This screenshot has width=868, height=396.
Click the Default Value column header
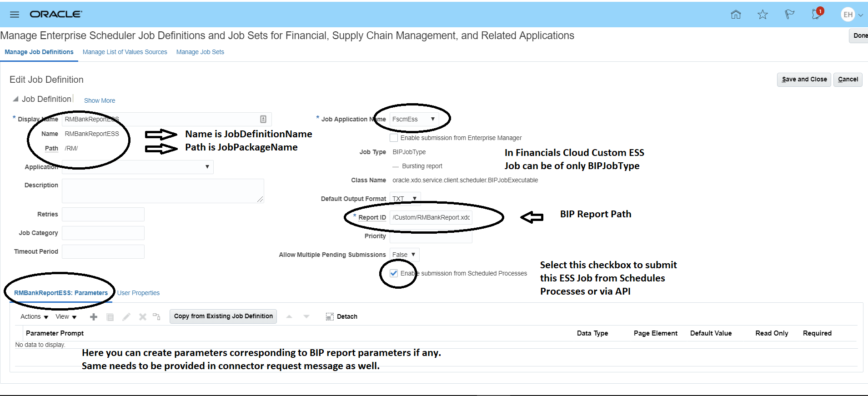(711, 333)
